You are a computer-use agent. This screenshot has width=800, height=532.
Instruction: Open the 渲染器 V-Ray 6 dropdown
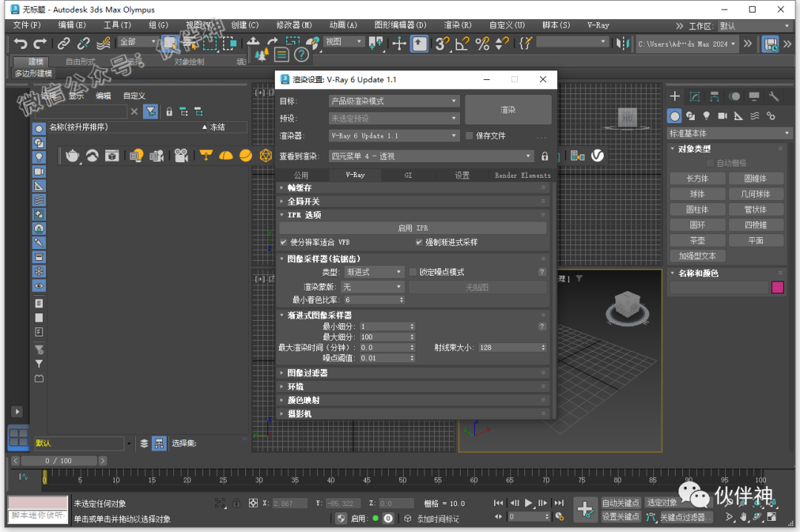(394, 136)
